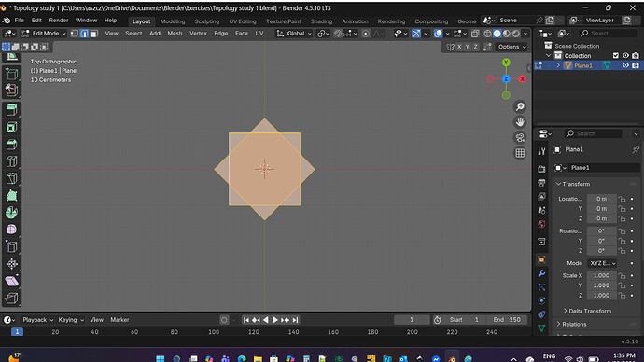This screenshot has width=644, height=362.
Task: Click the outliner Search field
Action: [609, 34]
